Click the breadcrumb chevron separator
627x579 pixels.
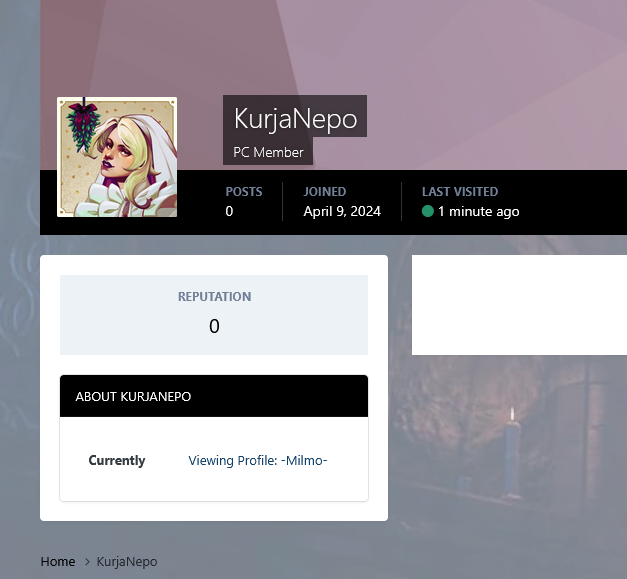click(x=87, y=561)
